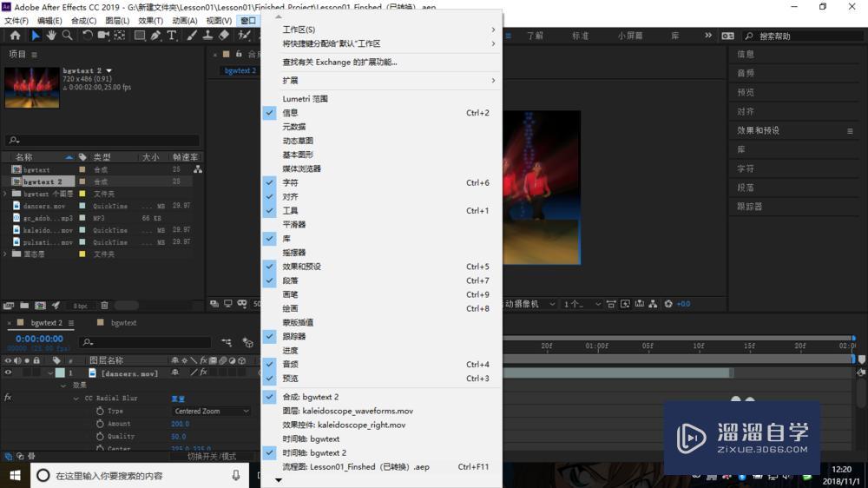Toggle 效果和预设 panel in Window menu
Image resolution: width=868 pixels, height=488 pixels.
tap(381, 267)
